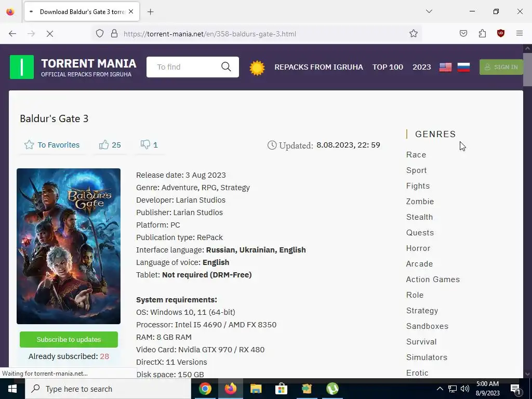Open the Horror genre link
532x399 pixels.
[418, 248]
